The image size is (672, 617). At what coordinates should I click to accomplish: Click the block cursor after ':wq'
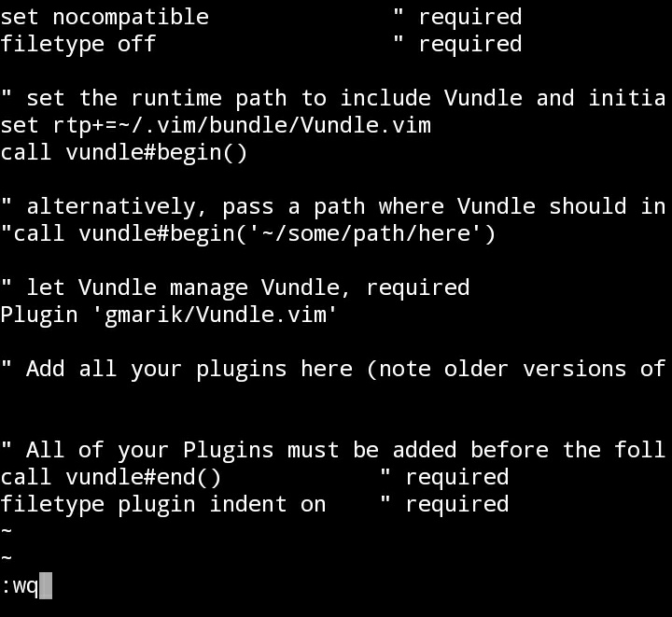[x=46, y=585]
